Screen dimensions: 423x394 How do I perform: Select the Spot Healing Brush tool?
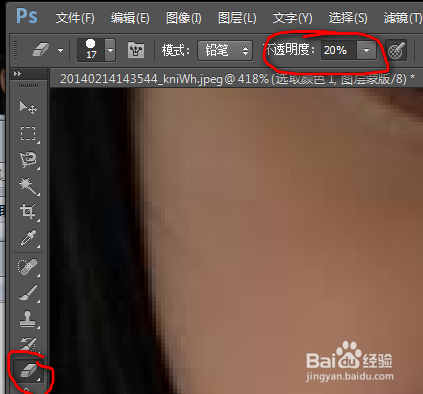(28, 267)
